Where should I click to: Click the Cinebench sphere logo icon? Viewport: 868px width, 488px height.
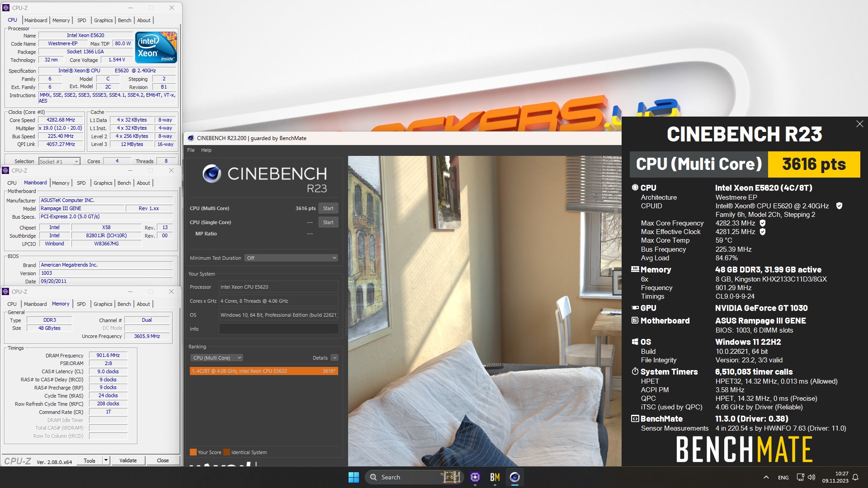[212, 174]
